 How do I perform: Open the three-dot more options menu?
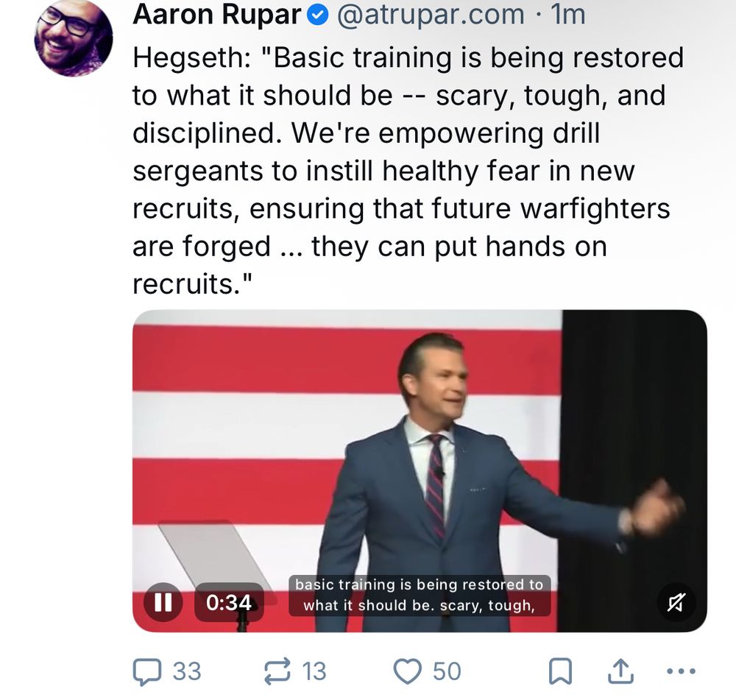[681, 671]
